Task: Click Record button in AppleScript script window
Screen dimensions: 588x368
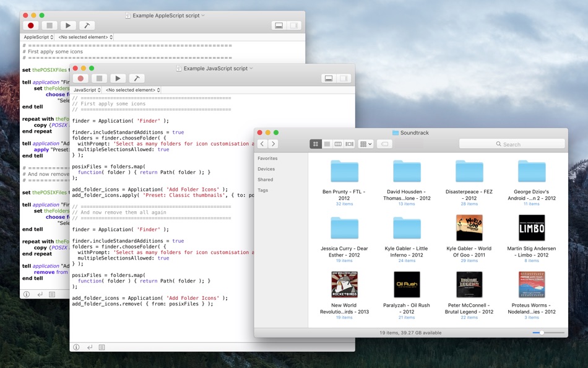Action: click(x=31, y=25)
